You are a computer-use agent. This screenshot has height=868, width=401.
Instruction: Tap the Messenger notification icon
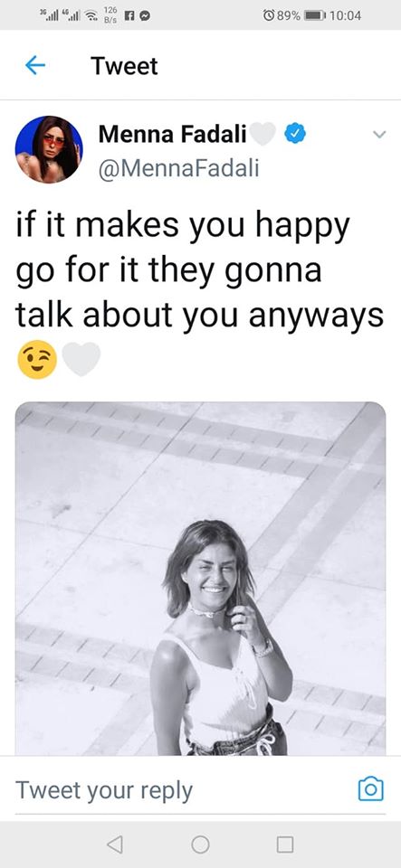147,16
